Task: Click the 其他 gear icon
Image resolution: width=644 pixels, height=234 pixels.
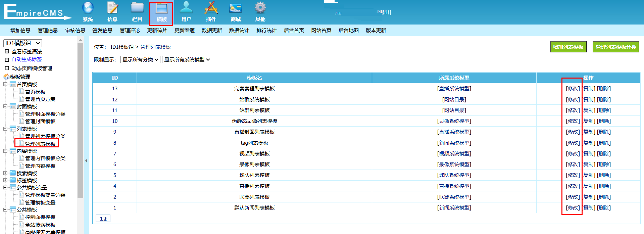Action: (260, 8)
